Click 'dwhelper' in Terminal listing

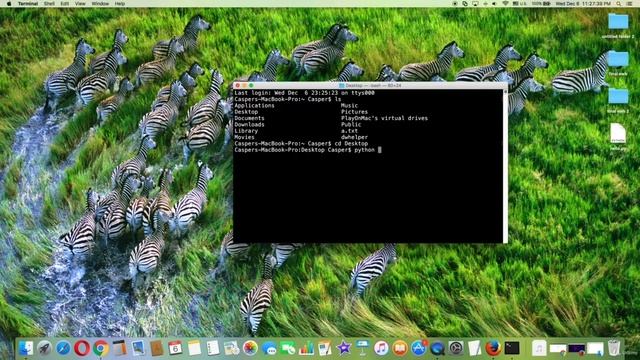pos(354,137)
